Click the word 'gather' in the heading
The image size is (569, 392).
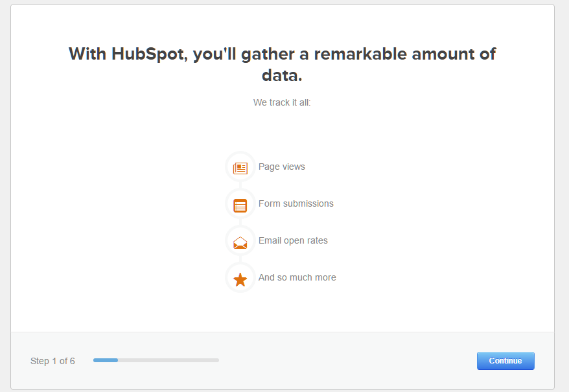point(268,54)
